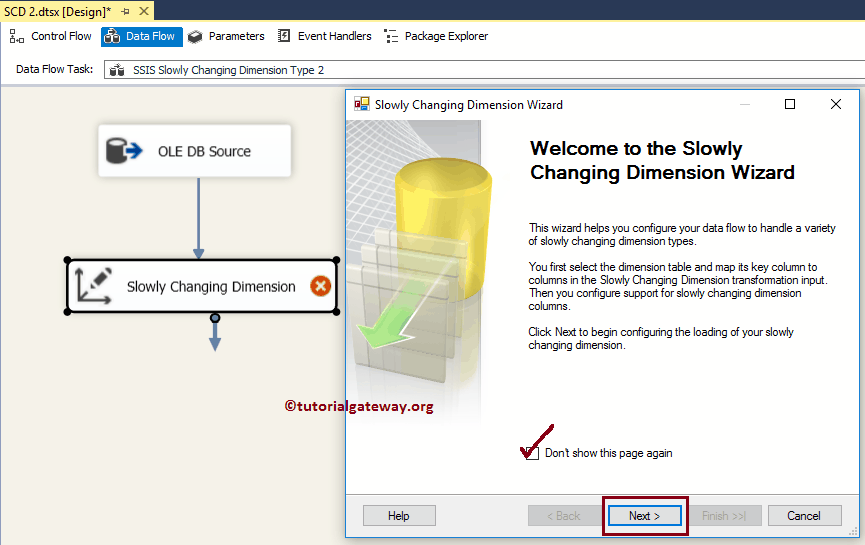This screenshot has width=865, height=545.
Task: Select the Slowly Changing Dimension transformation
Action: (x=202, y=286)
